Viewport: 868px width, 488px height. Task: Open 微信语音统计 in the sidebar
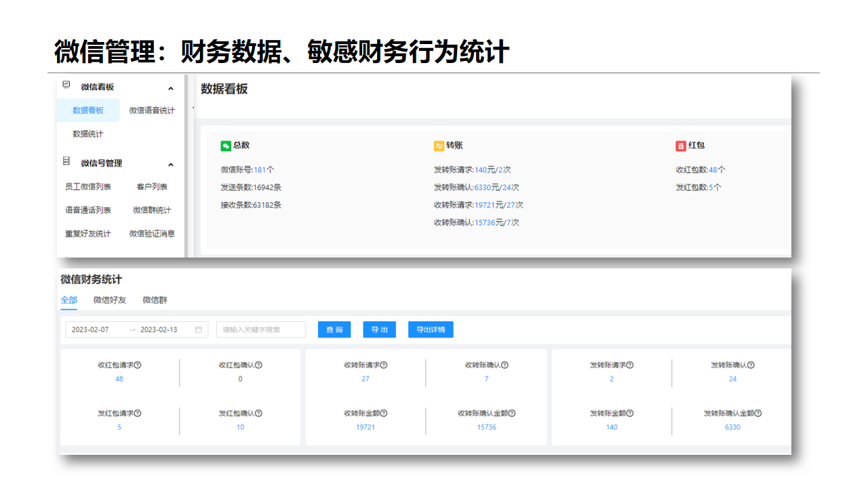(152, 110)
